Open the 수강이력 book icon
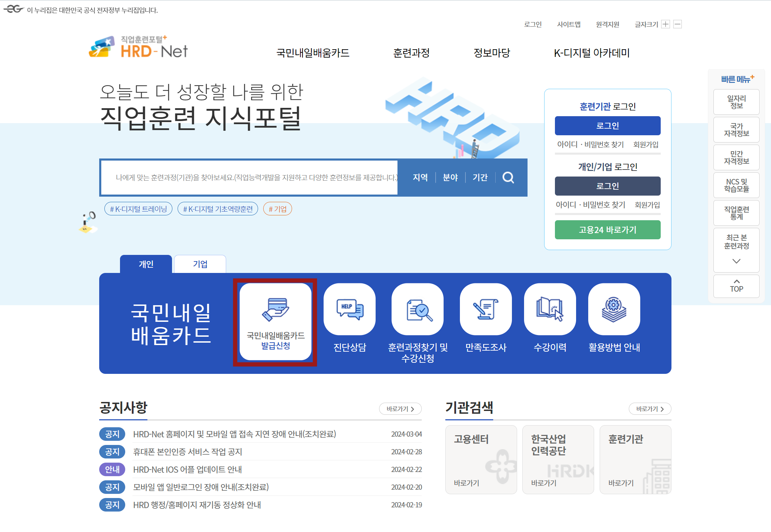771x532 pixels. tap(550, 309)
